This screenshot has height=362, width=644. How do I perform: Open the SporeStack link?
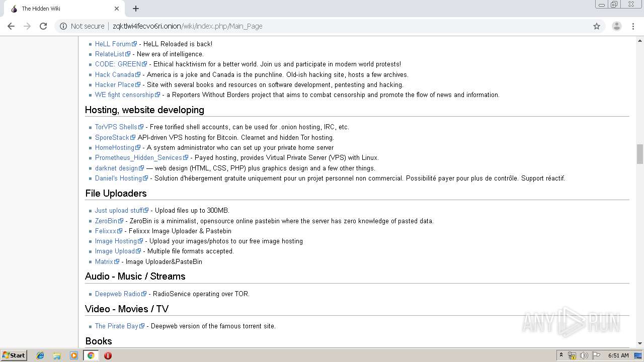pyautogui.click(x=112, y=137)
